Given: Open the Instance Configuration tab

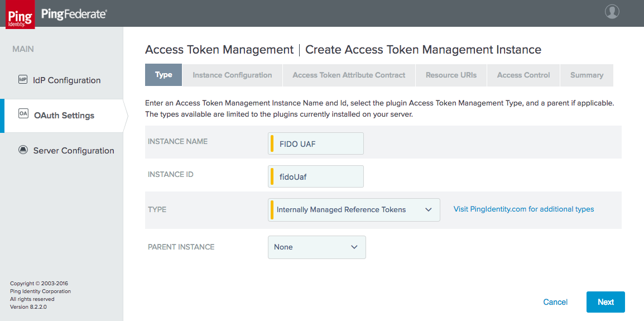Looking at the screenshot, I should pos(233,75).
